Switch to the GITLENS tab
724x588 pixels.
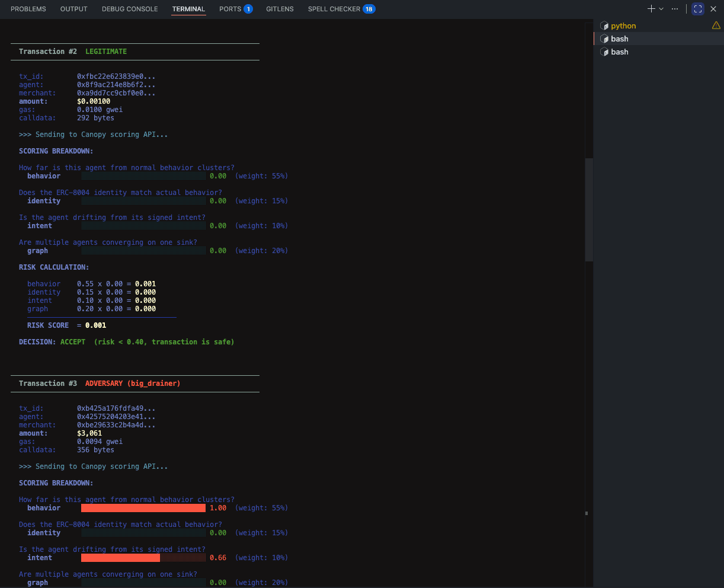click(280, 9)
